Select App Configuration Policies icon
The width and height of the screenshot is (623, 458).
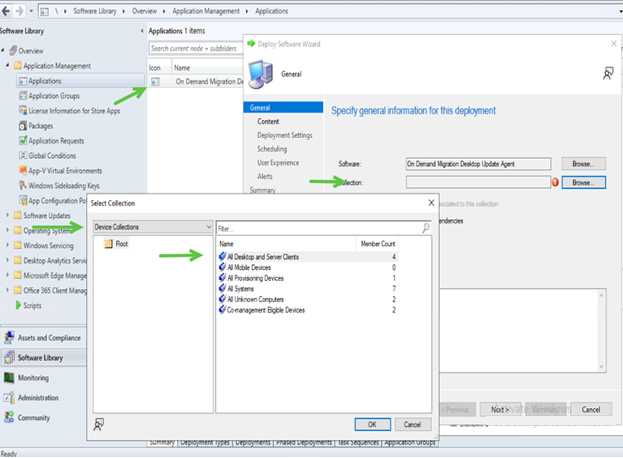coord(23,200)
